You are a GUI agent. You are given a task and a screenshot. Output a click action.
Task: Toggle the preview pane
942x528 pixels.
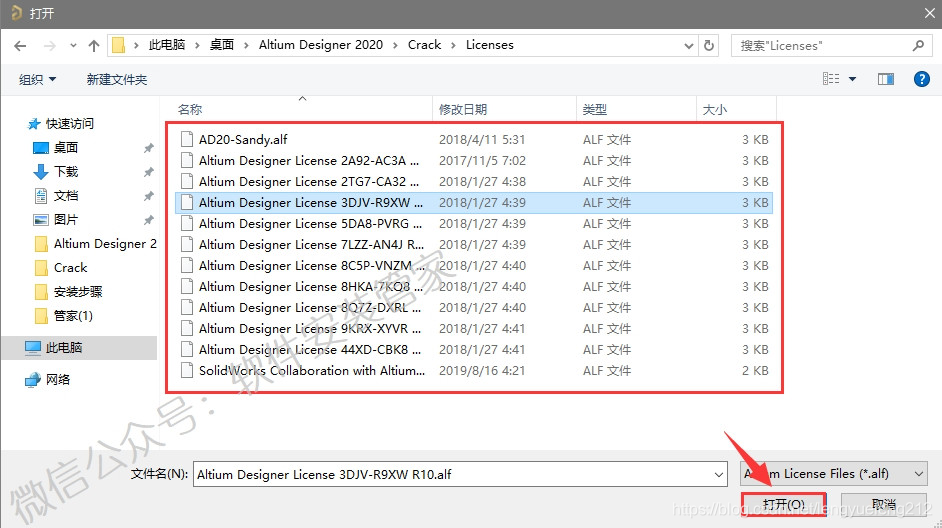click(886, 79)
